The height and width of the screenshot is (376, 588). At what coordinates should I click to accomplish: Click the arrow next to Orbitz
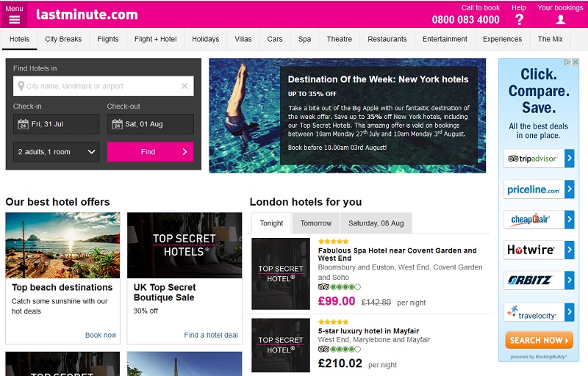coord(569,280)
